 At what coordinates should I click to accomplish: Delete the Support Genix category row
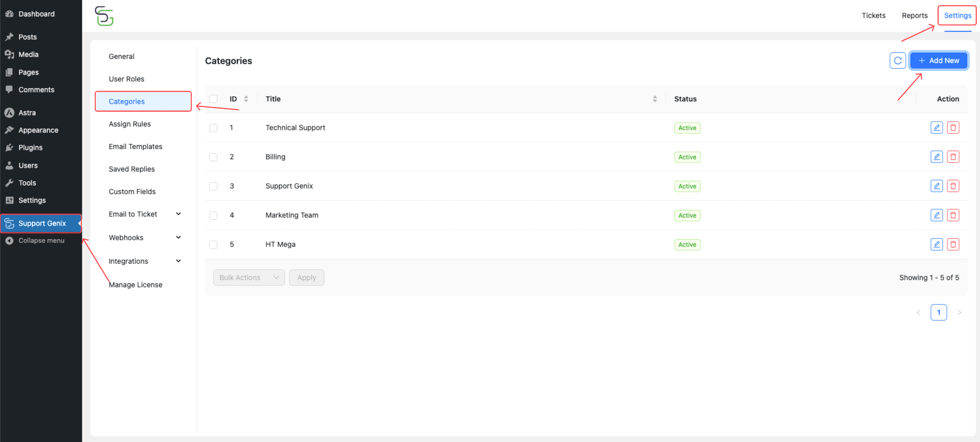[953, 186]
